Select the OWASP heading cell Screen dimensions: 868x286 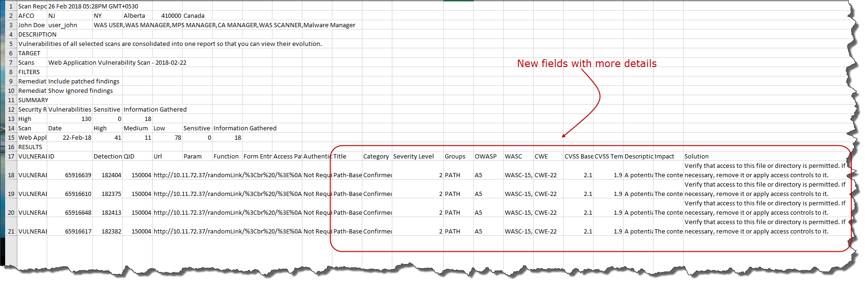[x=485, y=156]
